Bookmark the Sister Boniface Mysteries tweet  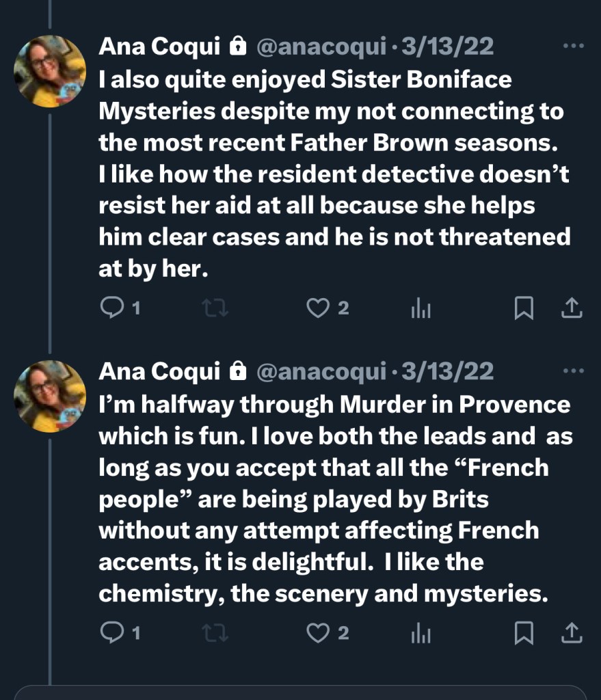523,309
